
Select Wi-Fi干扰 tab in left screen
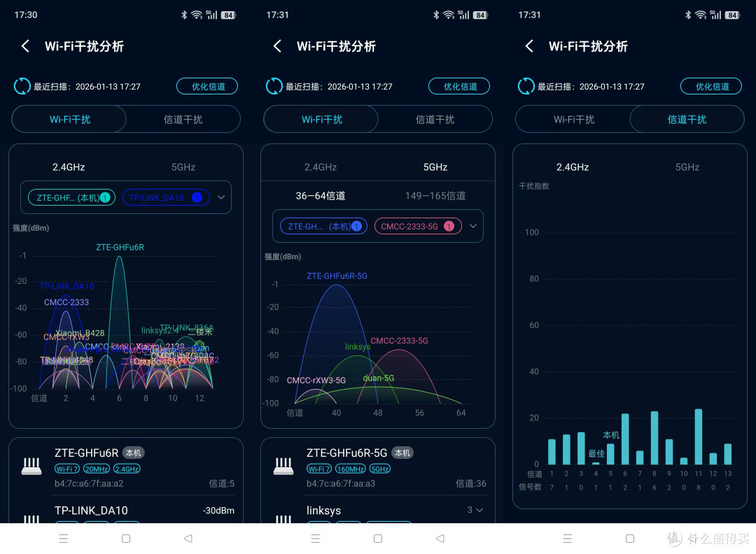coord(69,119)
